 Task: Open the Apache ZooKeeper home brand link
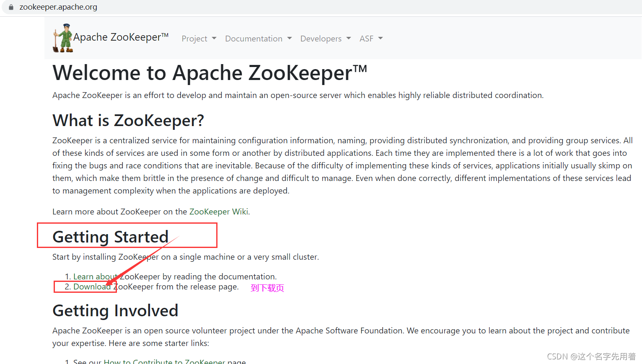(111, 38)
